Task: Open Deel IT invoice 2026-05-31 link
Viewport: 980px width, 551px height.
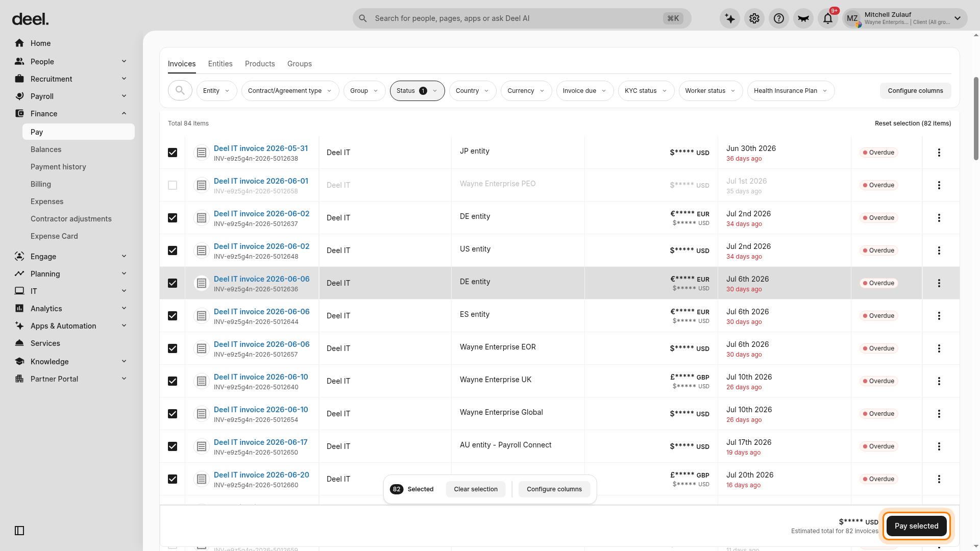Action: coord(261,148)
